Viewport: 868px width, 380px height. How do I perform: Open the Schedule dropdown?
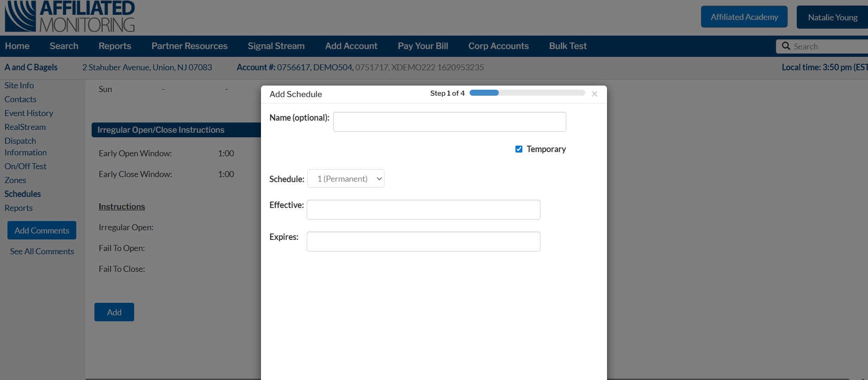point(346,179)
